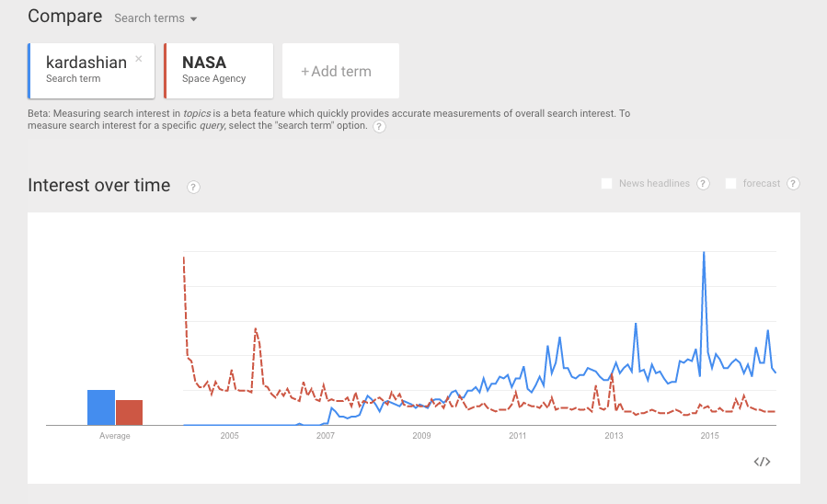Image resolution: width=827 pixels, height=504 pixels.
Task: Click the Compare heading
Action: coord(64,17)
